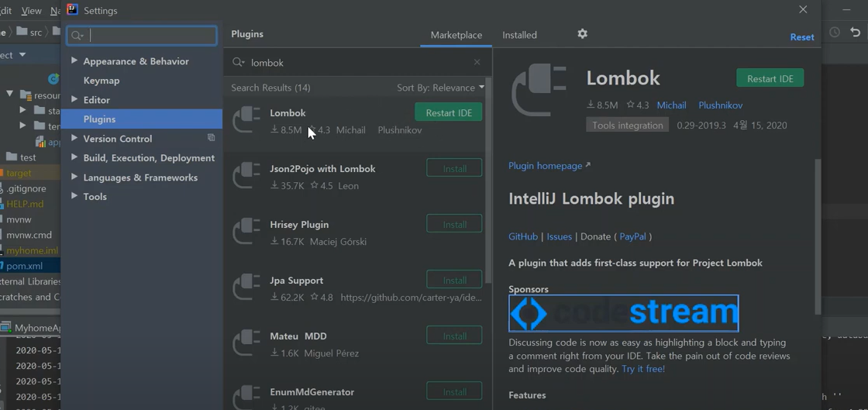Open the PayPal donate link
The image size is (868, 410).
(632, 236)
